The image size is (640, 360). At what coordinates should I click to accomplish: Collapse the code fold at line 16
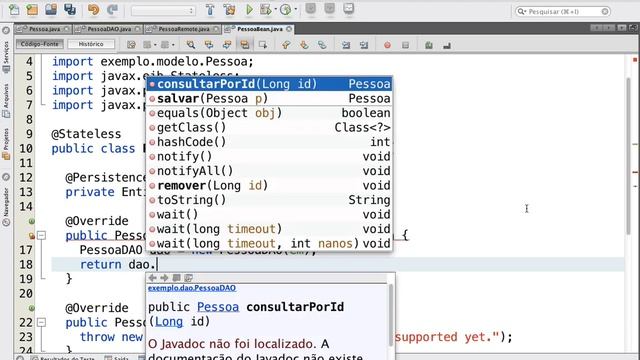[41, 236]
